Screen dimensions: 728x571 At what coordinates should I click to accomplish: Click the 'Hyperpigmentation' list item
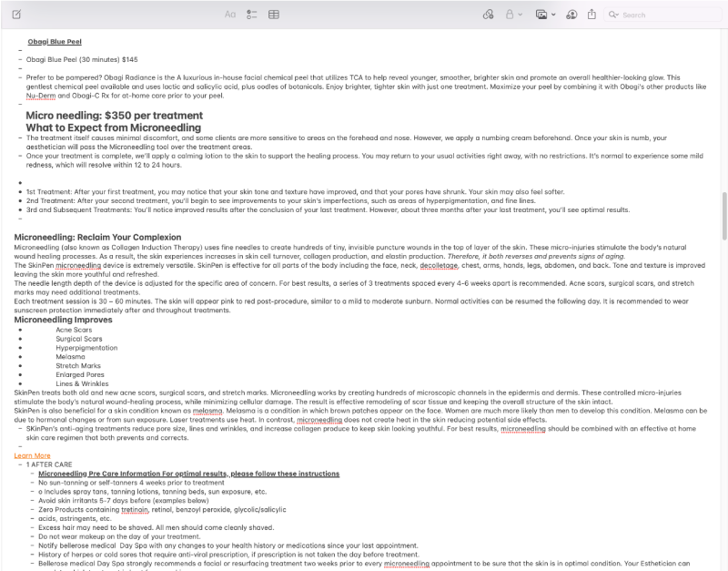click(86, 348)
